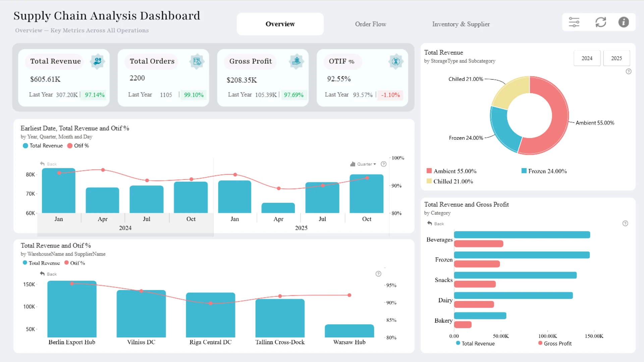The height and width of the screenshot is (362, 644).
Task: Select the Vilnius DC revenue bar
Action: [x=141, y=314]
